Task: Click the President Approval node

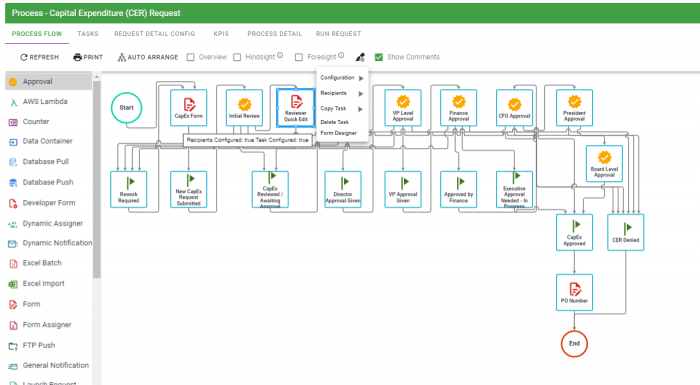Action: [574, 108]
